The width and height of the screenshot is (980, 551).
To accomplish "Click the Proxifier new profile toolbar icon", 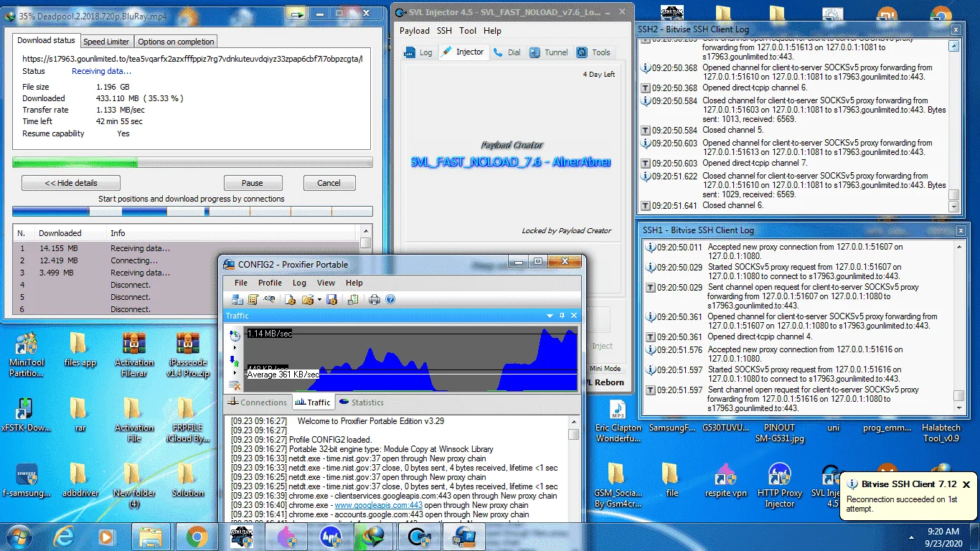I will click(x=291, y=299).
